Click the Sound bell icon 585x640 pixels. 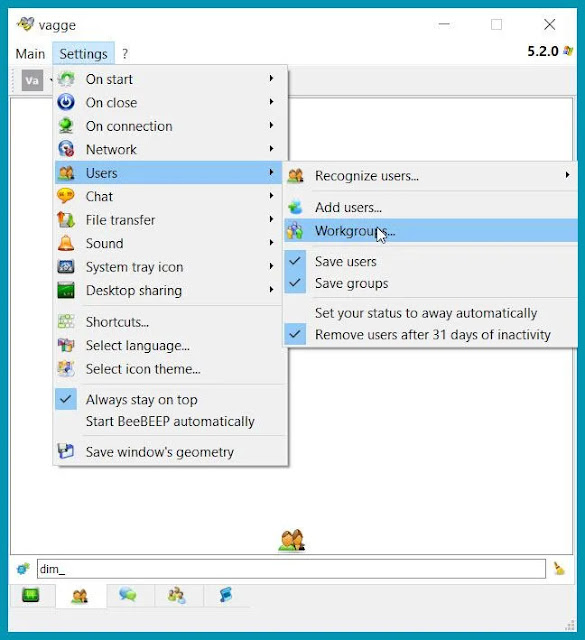(66, 243)
